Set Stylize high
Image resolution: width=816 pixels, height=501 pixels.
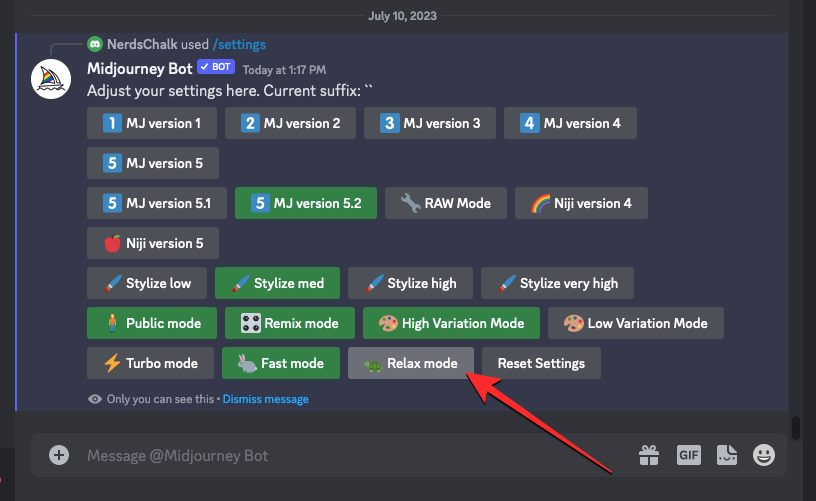[x=411, y=283]
